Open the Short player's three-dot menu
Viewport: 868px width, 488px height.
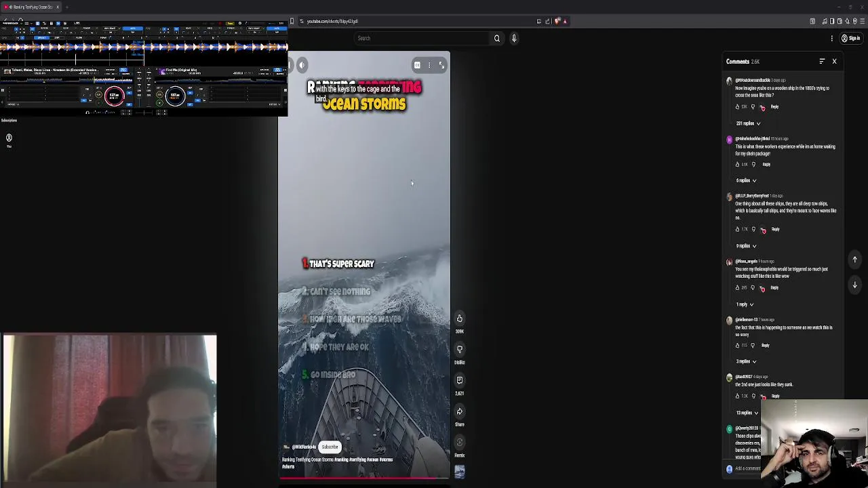429,65
